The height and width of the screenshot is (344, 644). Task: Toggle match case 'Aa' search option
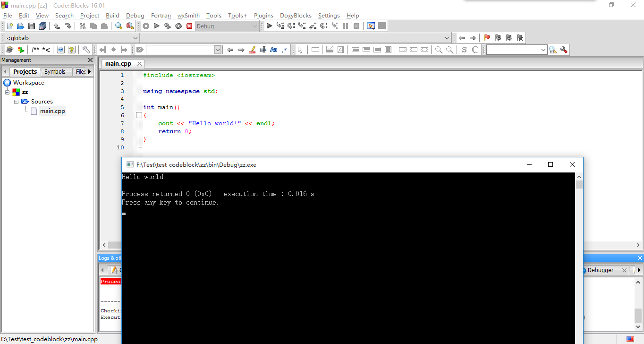click(x=273, y=50)
